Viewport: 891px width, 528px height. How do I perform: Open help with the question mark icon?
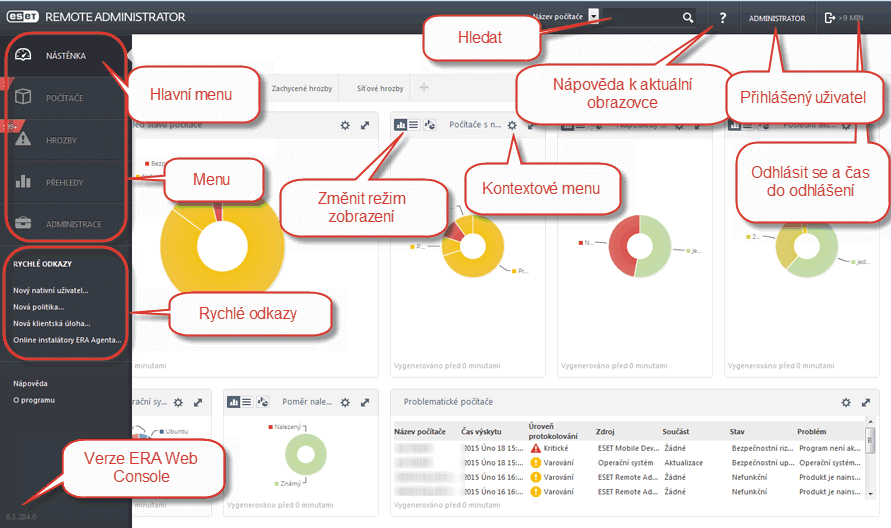722,18
